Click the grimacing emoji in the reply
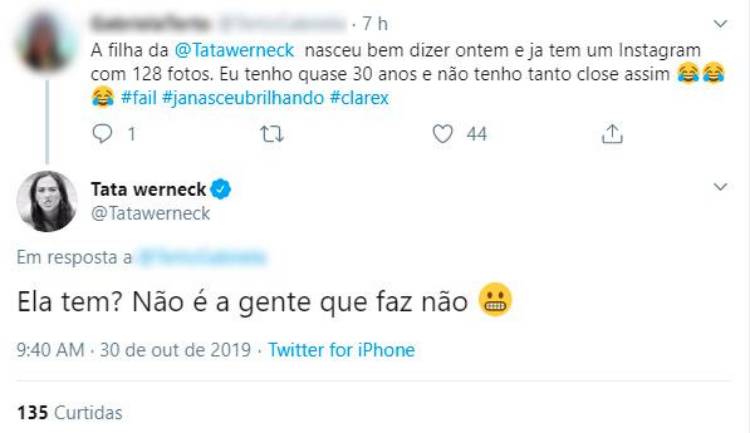 coord(497,301)
